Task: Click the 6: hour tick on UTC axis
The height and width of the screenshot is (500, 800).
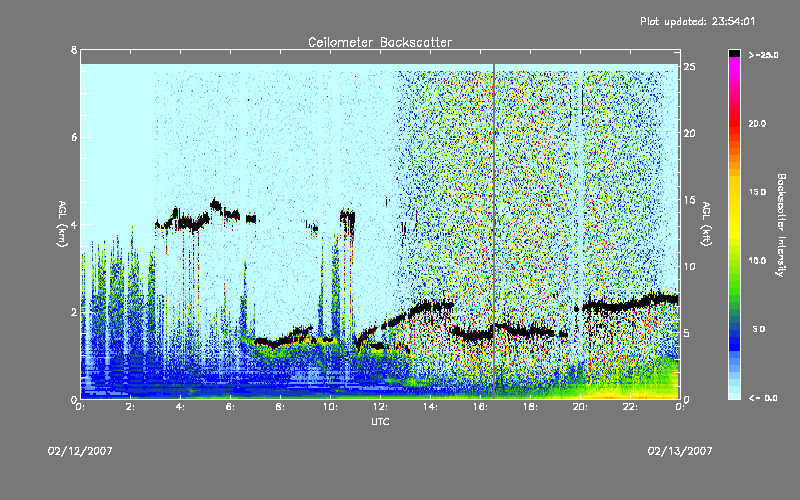Action: [x=231, y=407]
